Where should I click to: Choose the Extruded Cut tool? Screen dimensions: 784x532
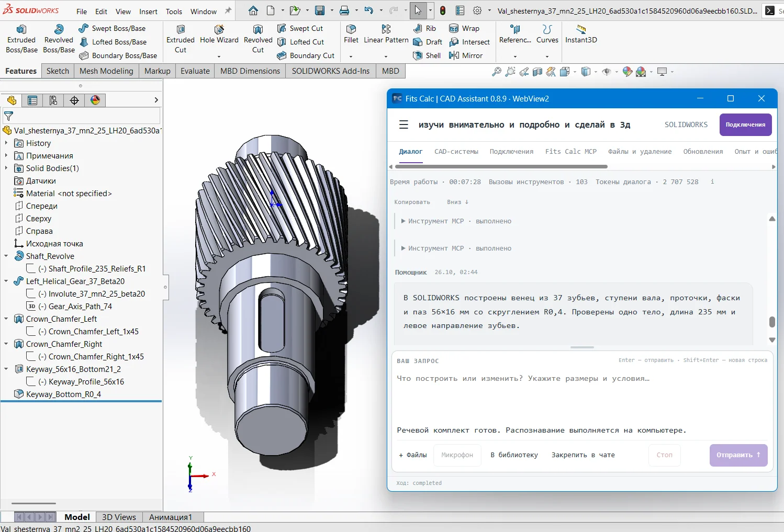point(181,39)
